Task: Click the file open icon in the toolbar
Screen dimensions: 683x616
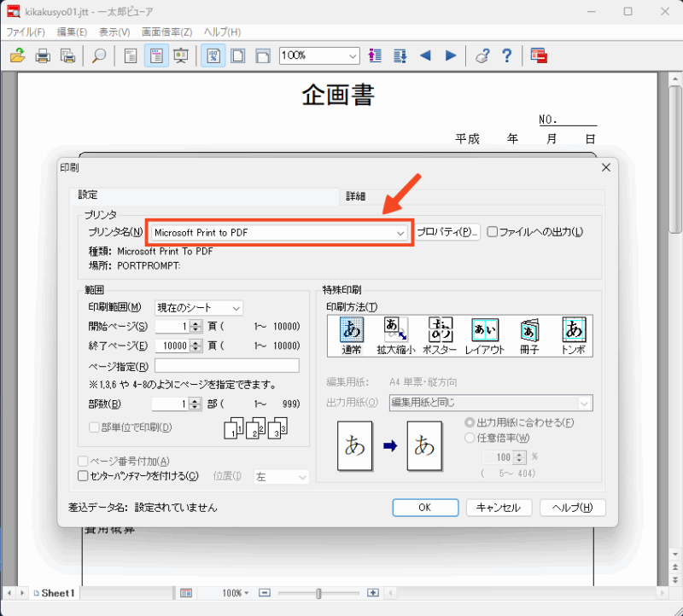Action: coord(16,55)
